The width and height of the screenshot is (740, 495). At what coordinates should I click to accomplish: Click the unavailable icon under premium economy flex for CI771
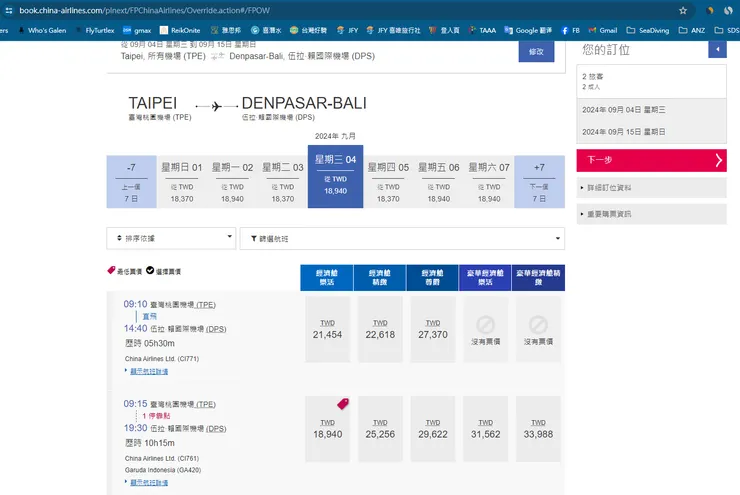pyautogui.click(x=485, y=325)
